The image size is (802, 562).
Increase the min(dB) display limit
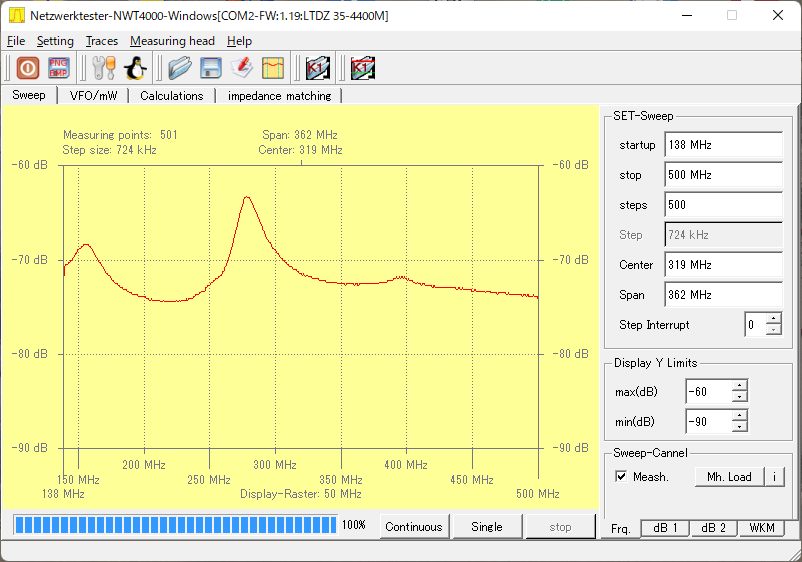pyautogui.click(x=740, y=415)
